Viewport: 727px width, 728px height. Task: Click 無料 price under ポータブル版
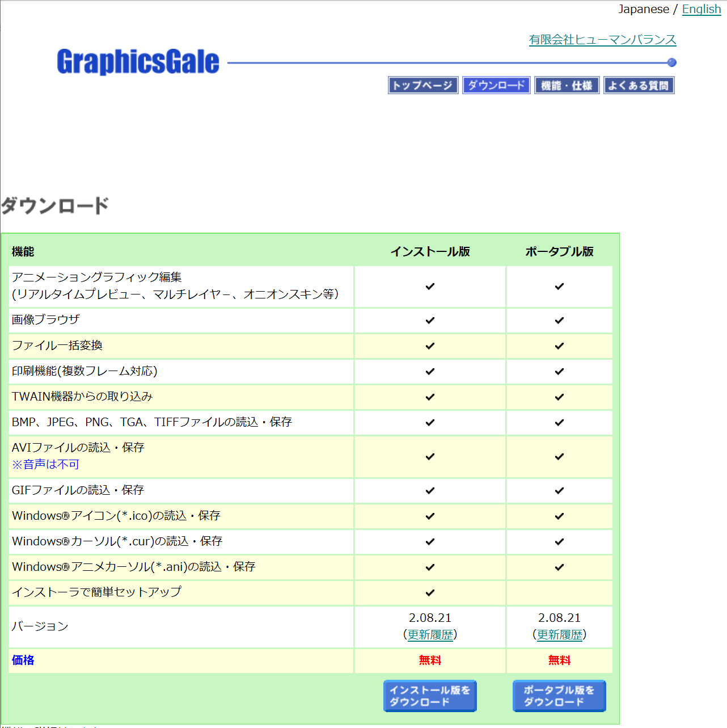point(560,660)
